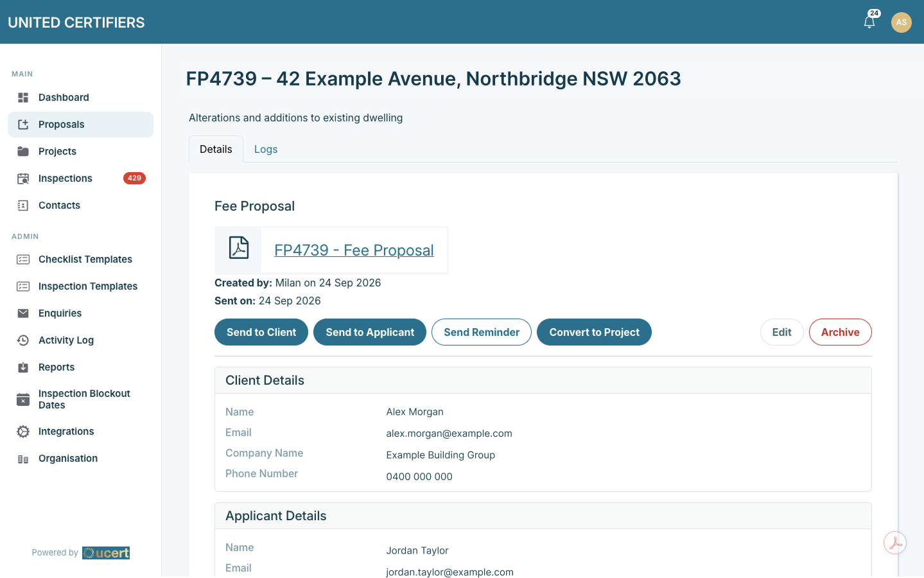The height and width of the screenshot is (578, 924).
Task: Open the FP4739 - Fee Proposal link
Action: coord(354,250)
